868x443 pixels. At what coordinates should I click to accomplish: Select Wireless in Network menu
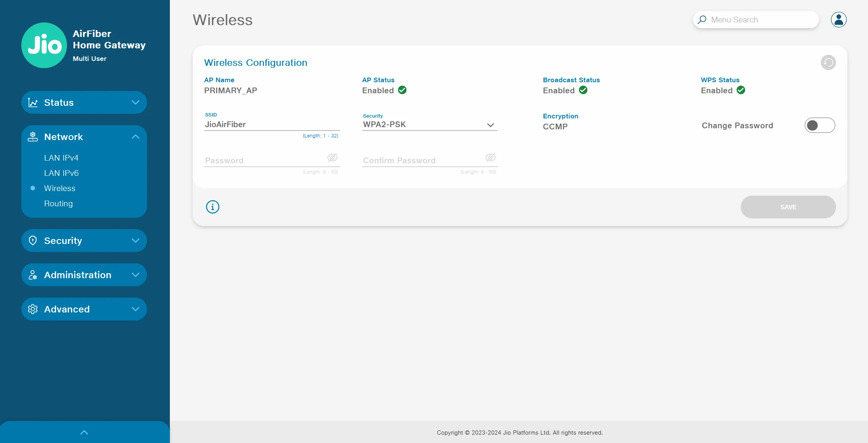(60, 188)
